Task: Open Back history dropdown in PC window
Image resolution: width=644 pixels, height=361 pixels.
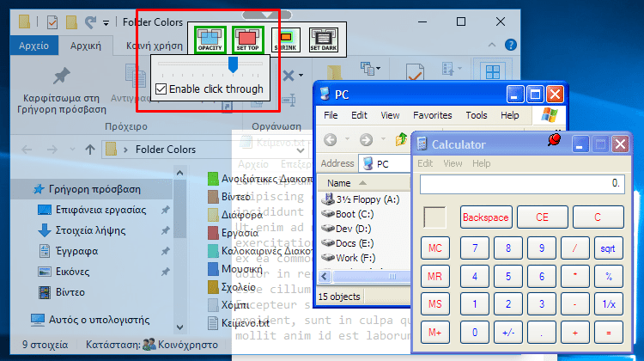Action: pos(348,139)
